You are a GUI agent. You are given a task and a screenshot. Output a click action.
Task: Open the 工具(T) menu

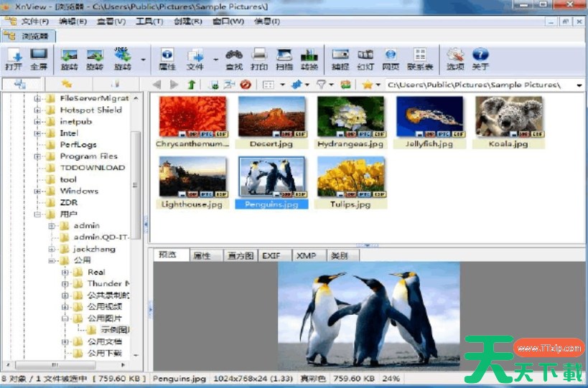click(149, 21)
